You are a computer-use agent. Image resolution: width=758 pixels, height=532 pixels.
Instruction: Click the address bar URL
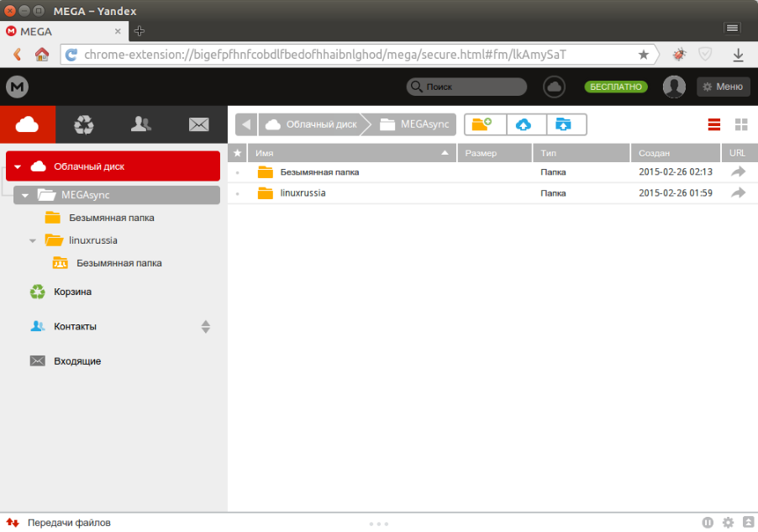(325, 55)
